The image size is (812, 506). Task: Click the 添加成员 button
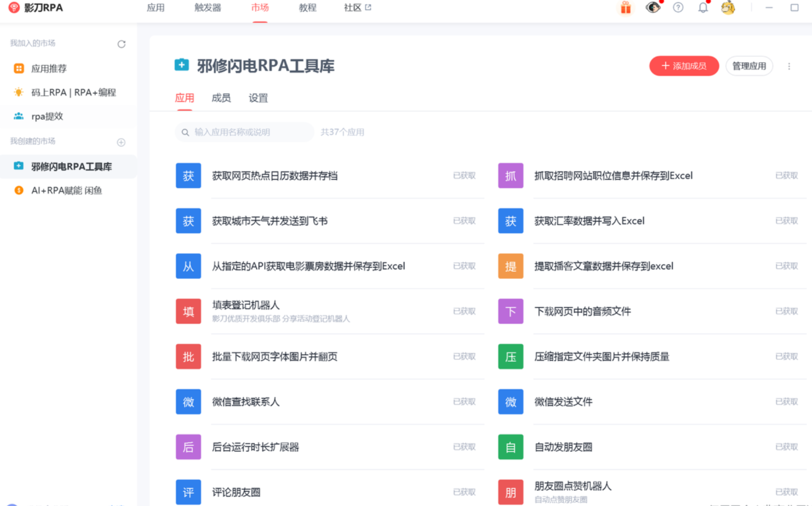683,66
